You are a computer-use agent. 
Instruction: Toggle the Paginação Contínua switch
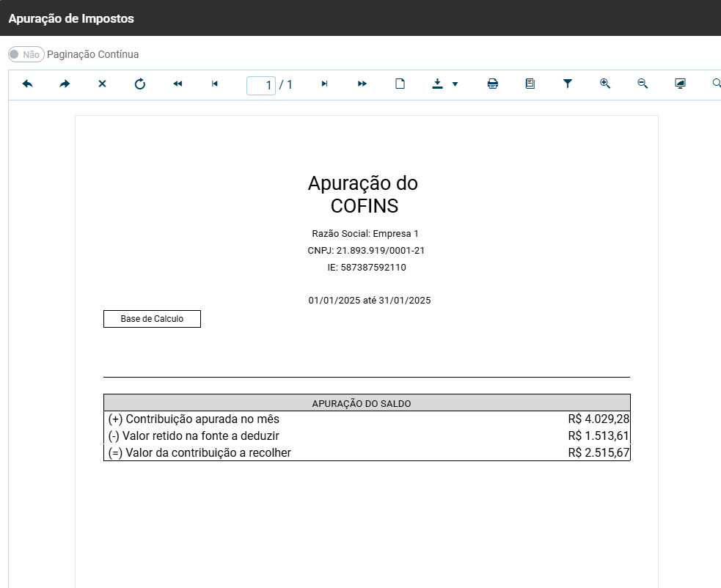click(x=26, y=54)
